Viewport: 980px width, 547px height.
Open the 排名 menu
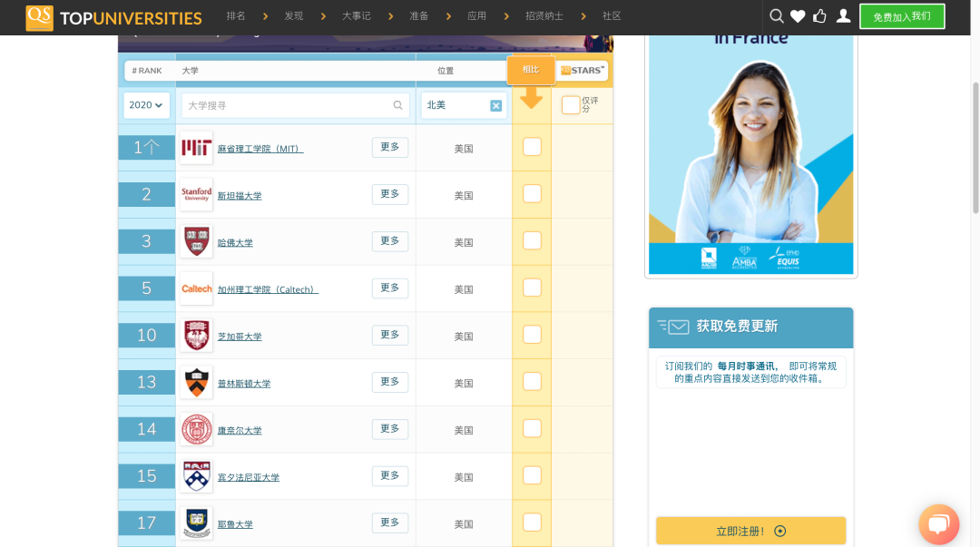click(x=236, y=16)
